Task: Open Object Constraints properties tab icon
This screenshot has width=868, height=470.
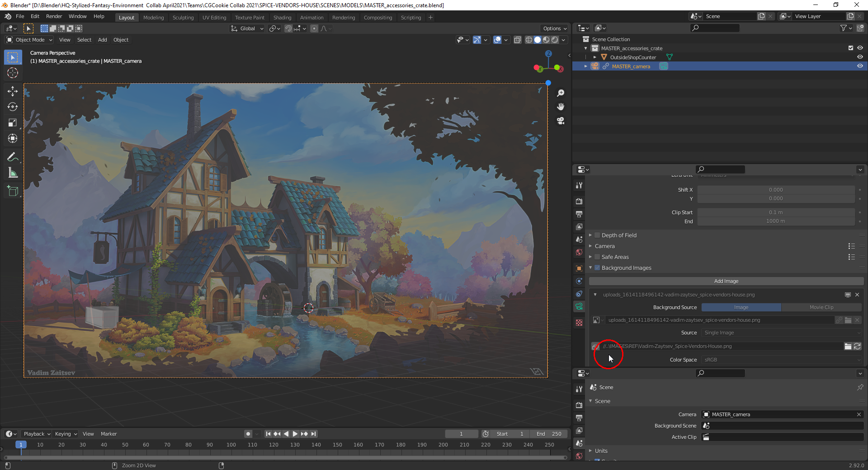Action: point(579,294)
